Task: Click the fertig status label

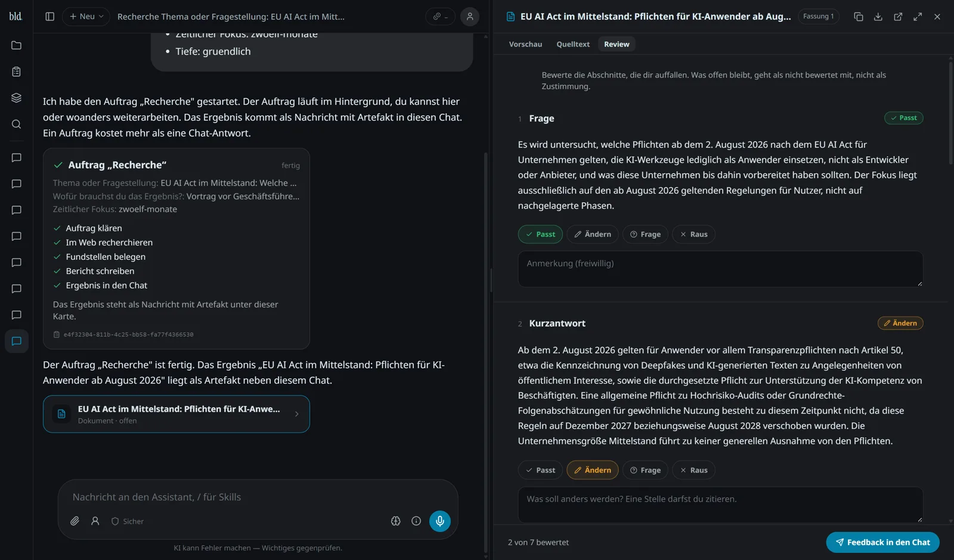Action: [x=291, y=166]
